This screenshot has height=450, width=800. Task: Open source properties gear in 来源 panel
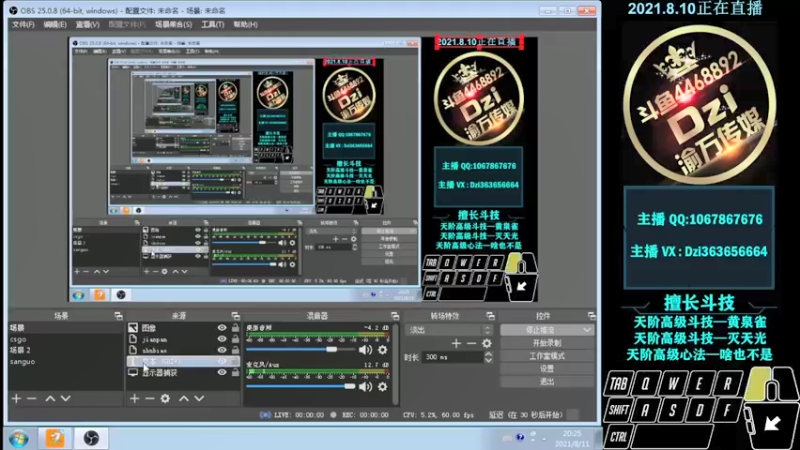click(165, 398)
